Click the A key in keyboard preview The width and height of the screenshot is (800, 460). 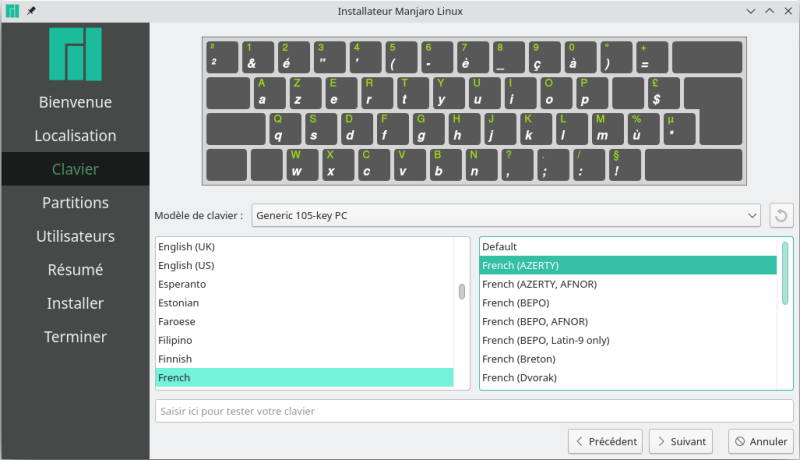pyautogui.click(x=270, y=93)
